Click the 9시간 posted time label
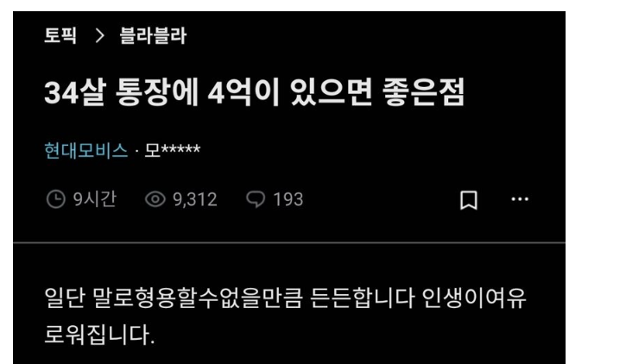626x364 pixels. pyautogui.click(x=95, y=199)
